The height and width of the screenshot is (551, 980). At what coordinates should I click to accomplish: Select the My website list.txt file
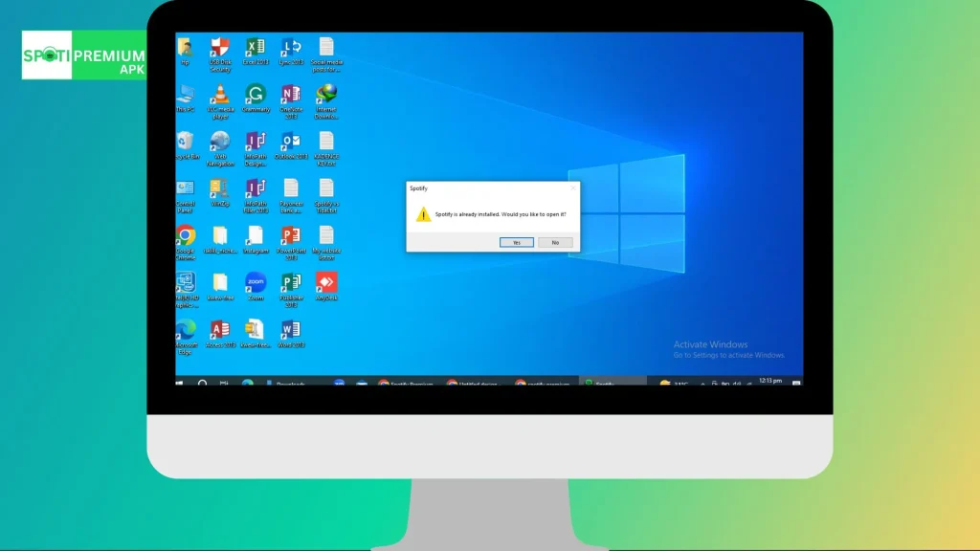tap(326, 243)
